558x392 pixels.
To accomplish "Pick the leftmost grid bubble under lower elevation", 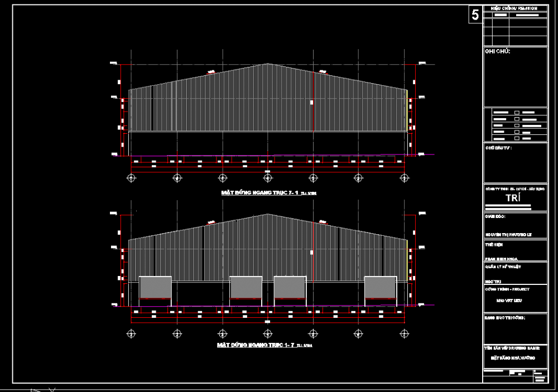I will [x=131, y=333].
